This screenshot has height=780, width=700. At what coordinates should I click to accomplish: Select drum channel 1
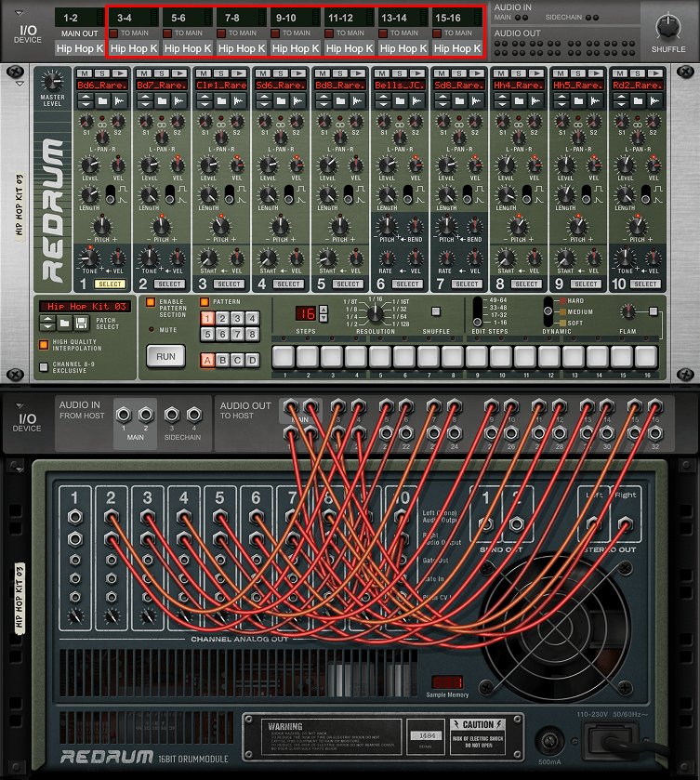pos(110,284)
